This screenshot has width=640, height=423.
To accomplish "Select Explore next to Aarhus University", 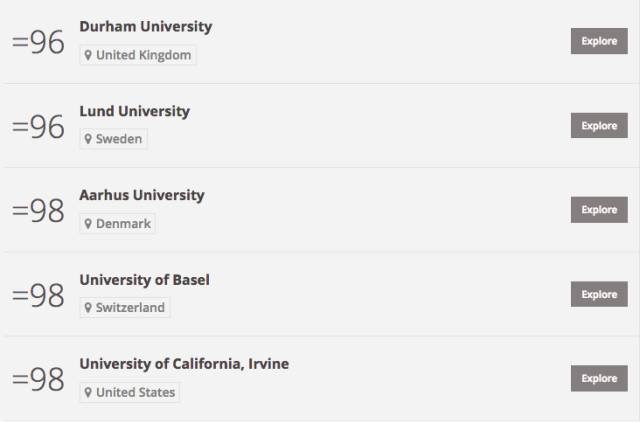I will 599,210.
